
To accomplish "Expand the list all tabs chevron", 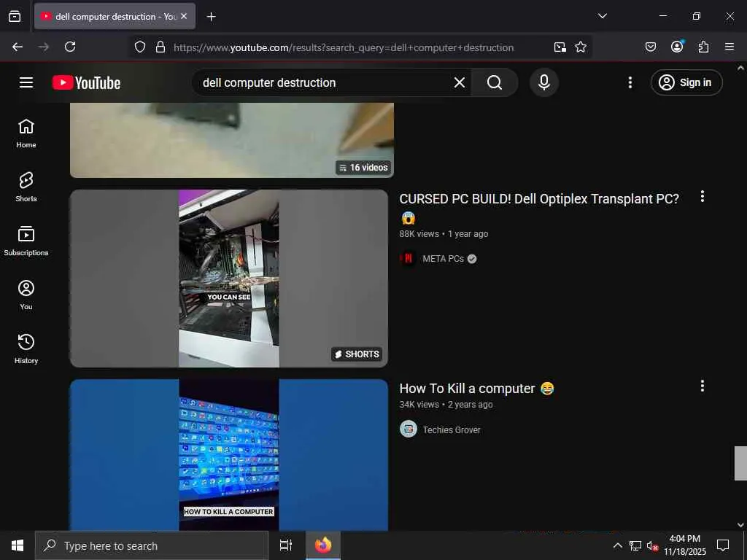I will coord(602,16).
